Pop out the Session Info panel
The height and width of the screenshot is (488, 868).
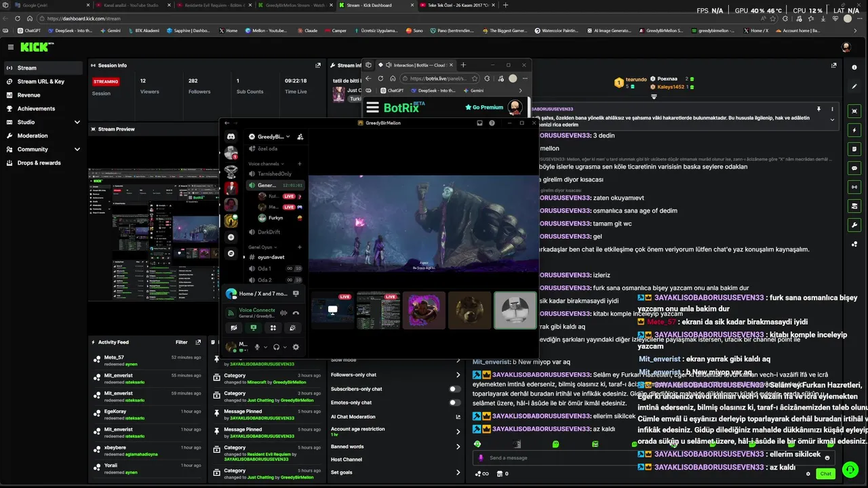tap(318, 66)
